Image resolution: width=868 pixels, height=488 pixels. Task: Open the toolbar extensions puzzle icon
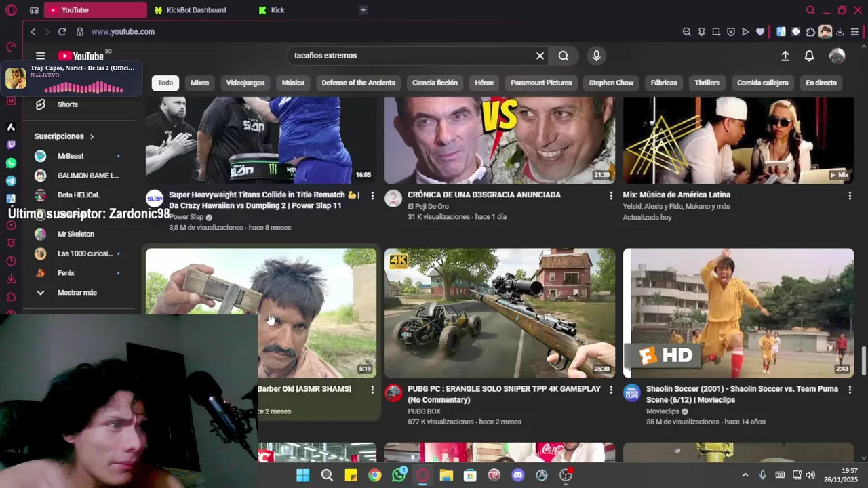click(x=810, y=32)
